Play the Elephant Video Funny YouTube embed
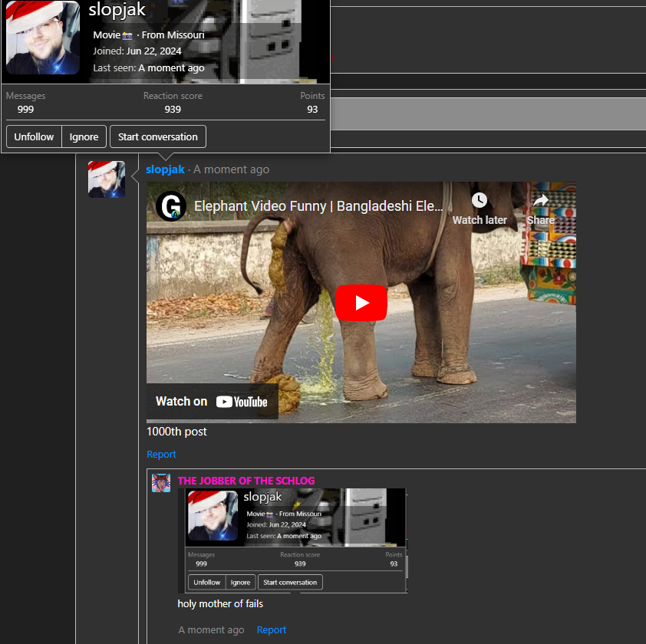This screenshot has width=646, height=644. click(x=361, y=302)
